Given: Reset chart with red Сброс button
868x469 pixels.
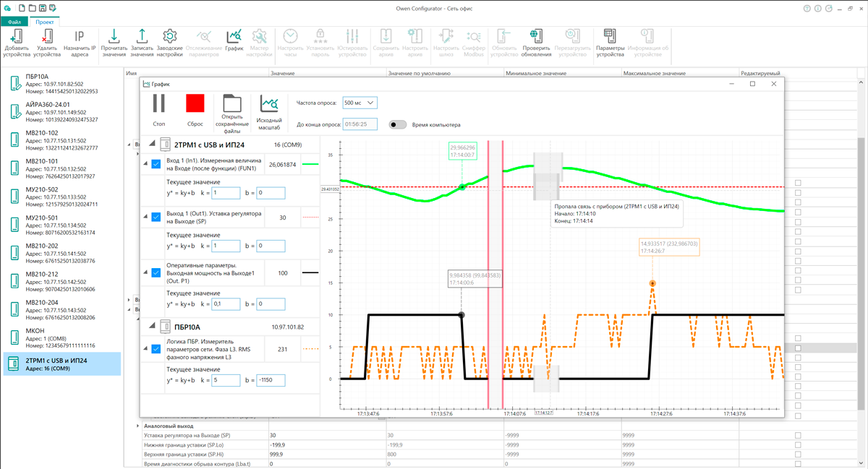Looking at the screenshot, I should click(195, 104).
